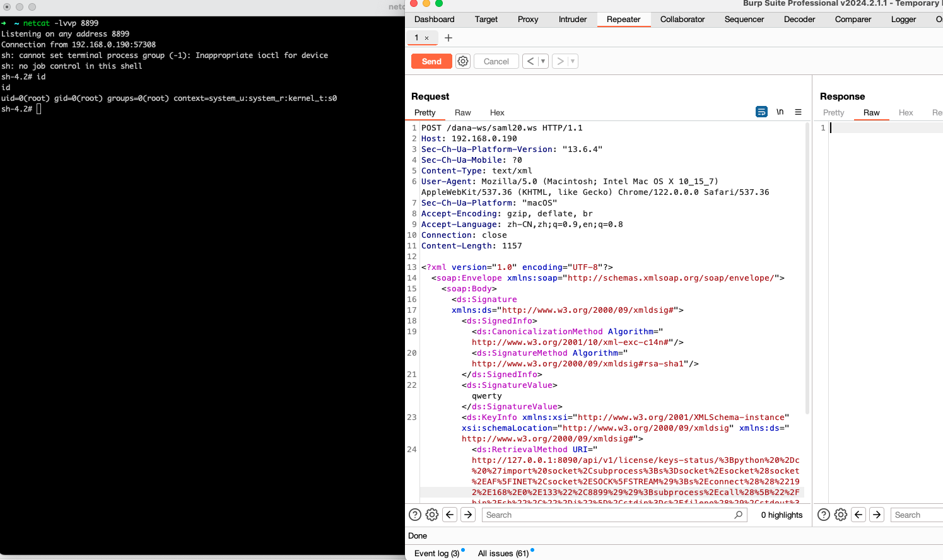Toggle word wrap icon in Request panel
Screen dimensions: 943x560
[761, 112]
